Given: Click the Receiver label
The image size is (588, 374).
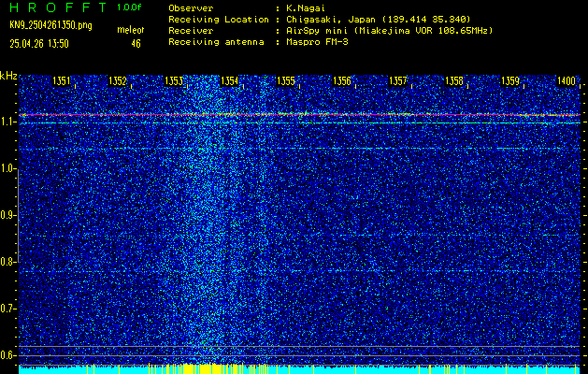Looking at the screenshot, I should pyautogui.click(x=191, y=30).
